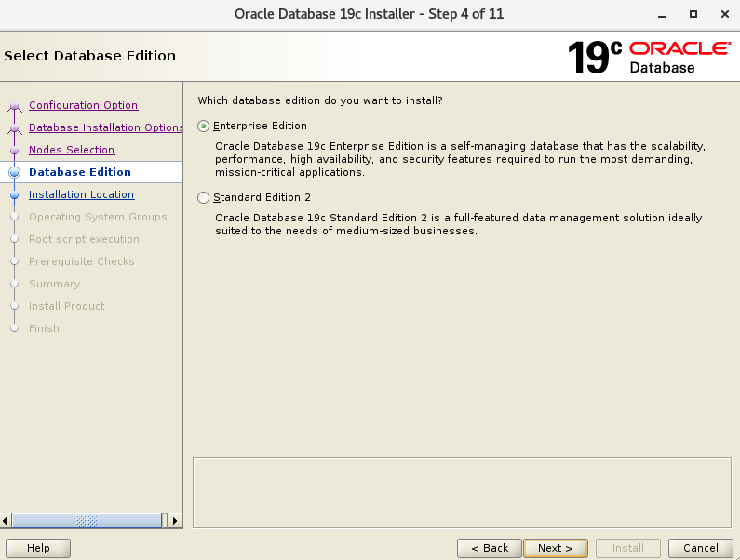Click the Installation Location step marker icon
The height and width of the screenshot is (560, 740).
[x=15, y=194]
